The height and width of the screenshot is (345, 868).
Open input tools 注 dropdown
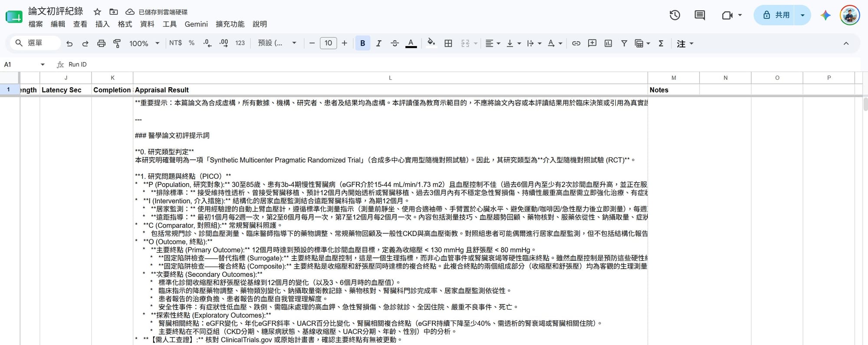pyautogui.click(x=685, y=43)
